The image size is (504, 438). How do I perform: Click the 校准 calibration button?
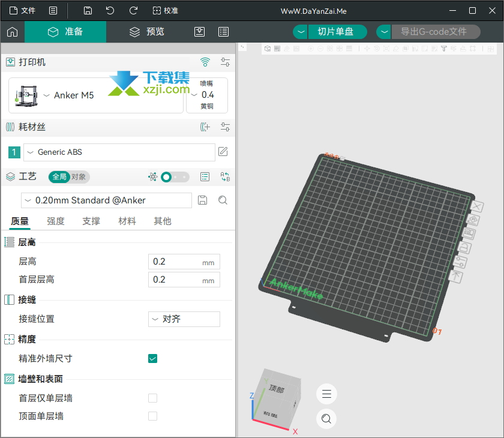click(165, 11)
